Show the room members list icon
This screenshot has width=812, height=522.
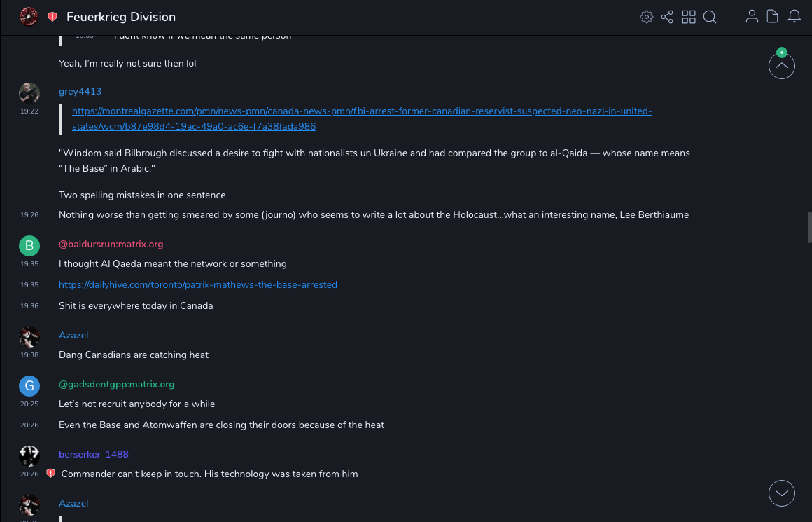(x=752, y=17)
